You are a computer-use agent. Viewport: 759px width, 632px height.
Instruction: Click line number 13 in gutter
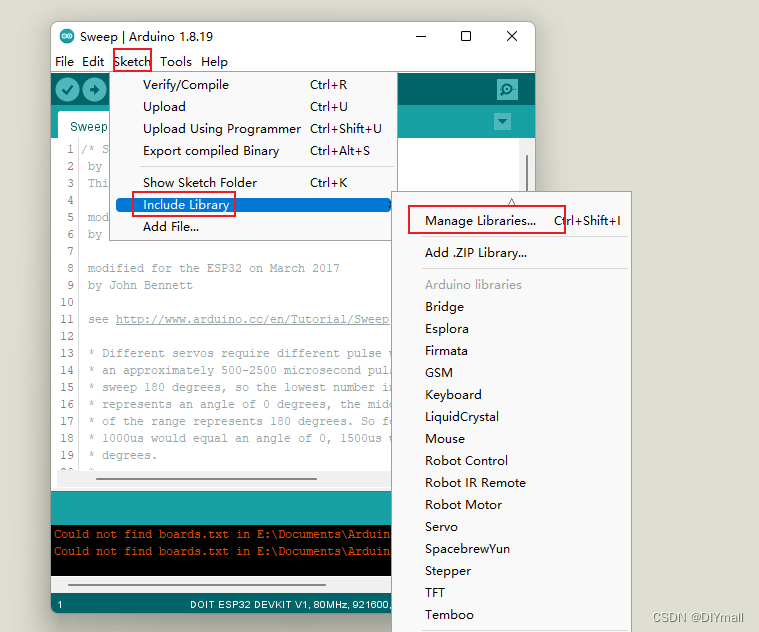coord(67,353)
